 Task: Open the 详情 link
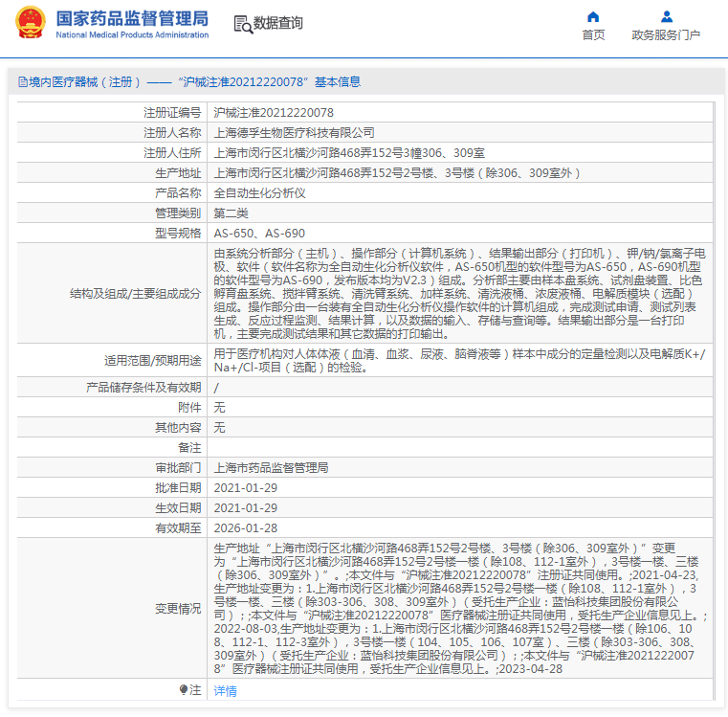coord(225,691)
